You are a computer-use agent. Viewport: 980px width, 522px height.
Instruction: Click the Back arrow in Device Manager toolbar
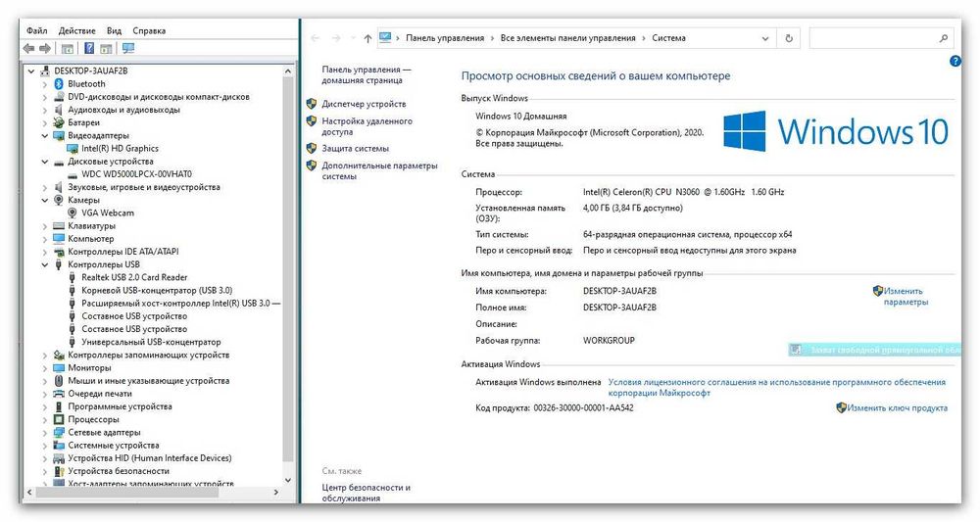[x=28, y=48]
